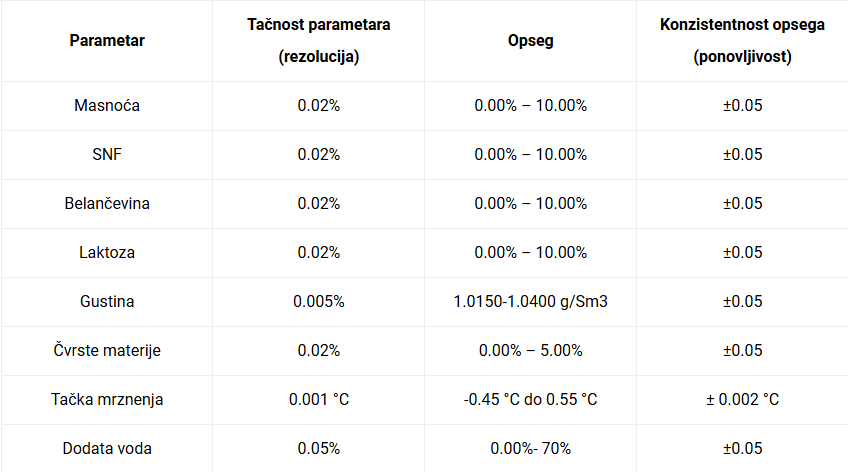Viewport: 848px width, 472px height.
Task: Select the Opseg column header
Action: (530, 41)
